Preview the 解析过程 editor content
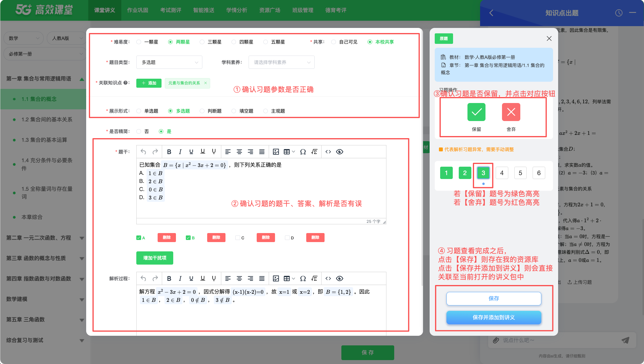The width and height of the screenshot is (644, 364). (x=340, y=278)
